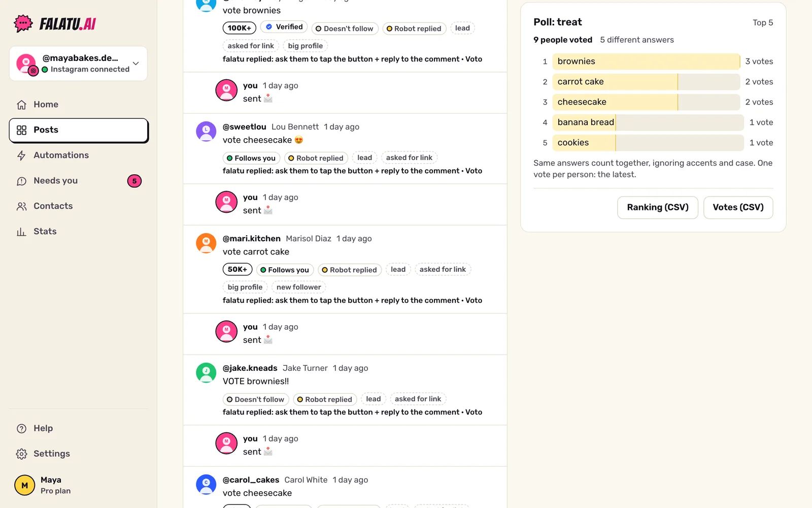Select the cheesecake poll row
Viewport: 812px width, 508px height.
(653, 102)
